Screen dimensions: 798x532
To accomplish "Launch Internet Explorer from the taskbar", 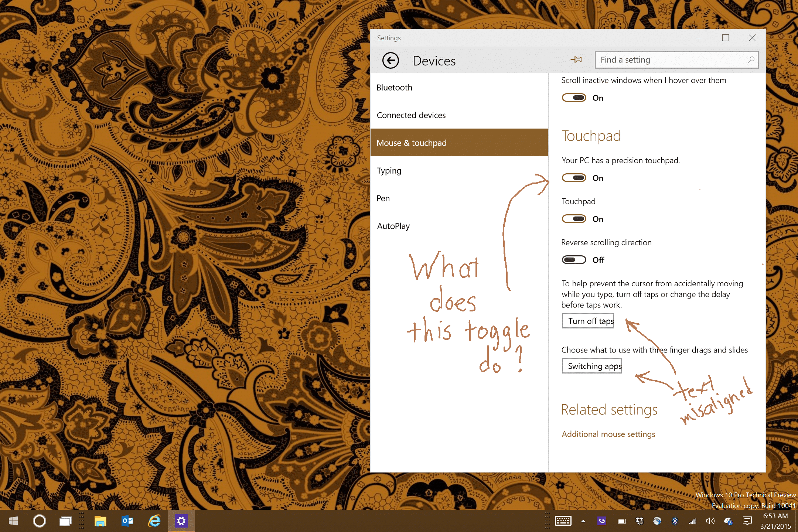I will click(x=154, y=521).
